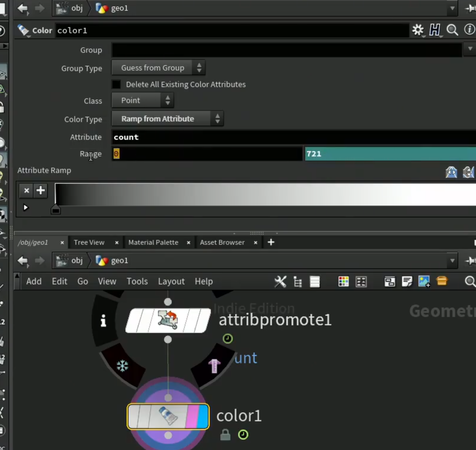
Task: Click the Color node type icon
Action: 23,30
